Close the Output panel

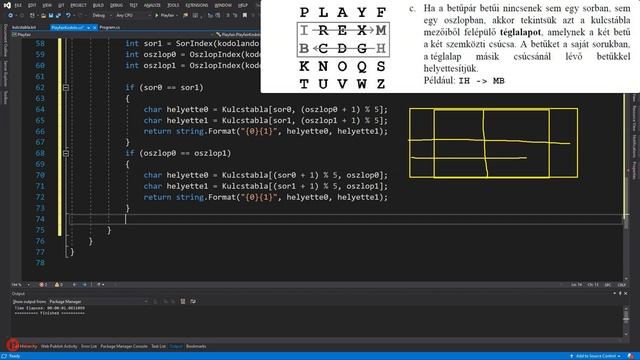[626, 293]
